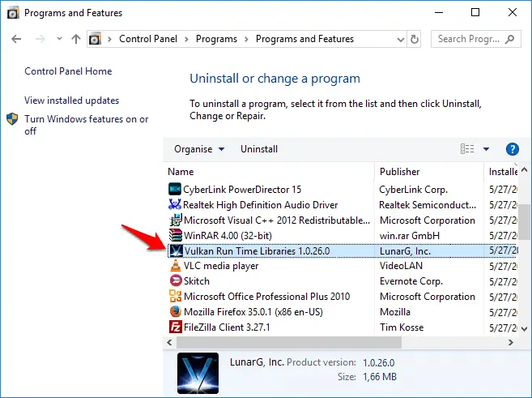Click the Evernote Corp. publisher cell
Viewport: 532px width, 398px height.
(x=411, y=281)
